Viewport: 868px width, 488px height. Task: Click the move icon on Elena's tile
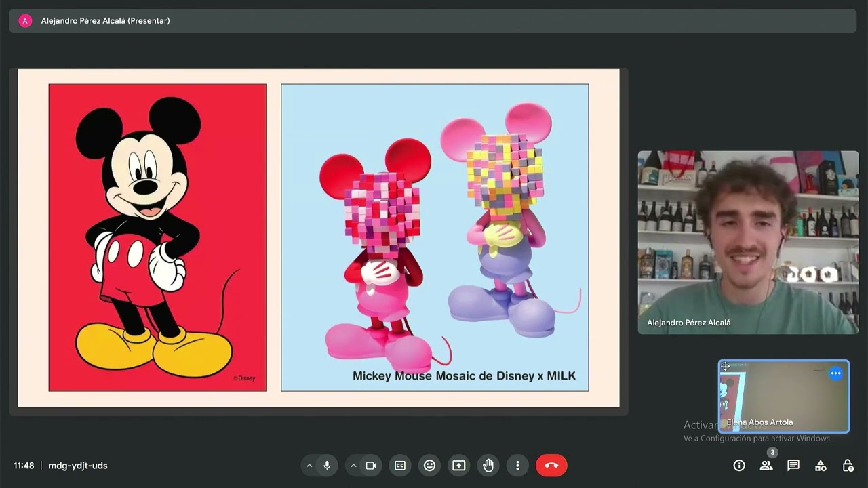click(725, 367)
